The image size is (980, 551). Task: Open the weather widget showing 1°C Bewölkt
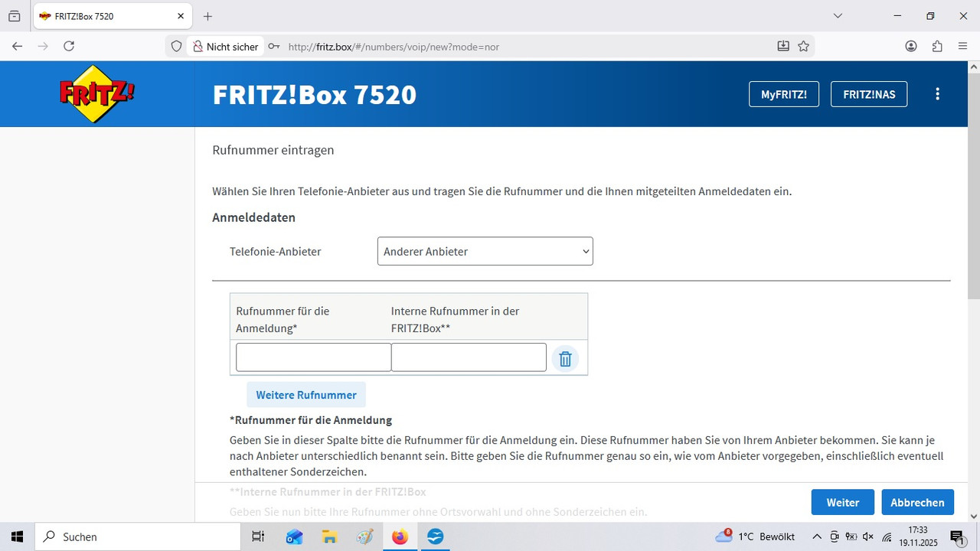tap(754, 536)
